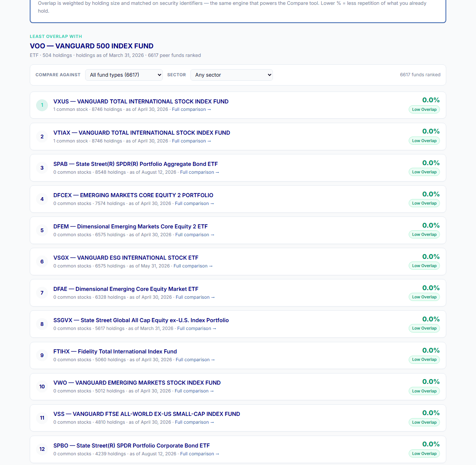Open VTIAX Vanguard Total International Stock fund

click(142, 133)
